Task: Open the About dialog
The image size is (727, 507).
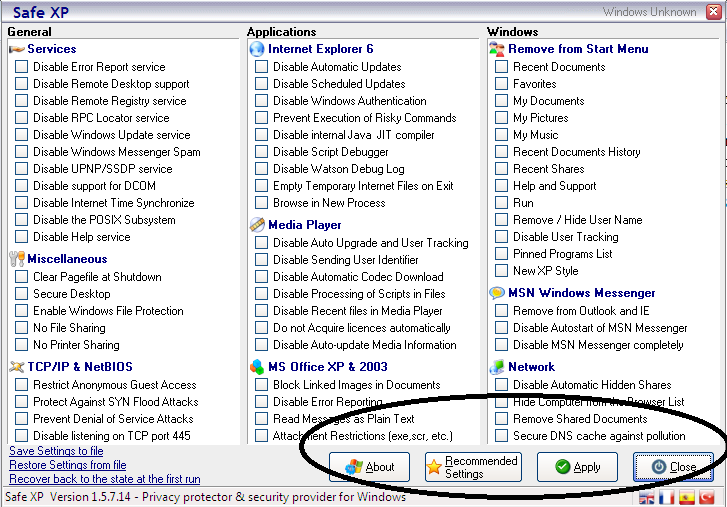Action: coord(370,467)
